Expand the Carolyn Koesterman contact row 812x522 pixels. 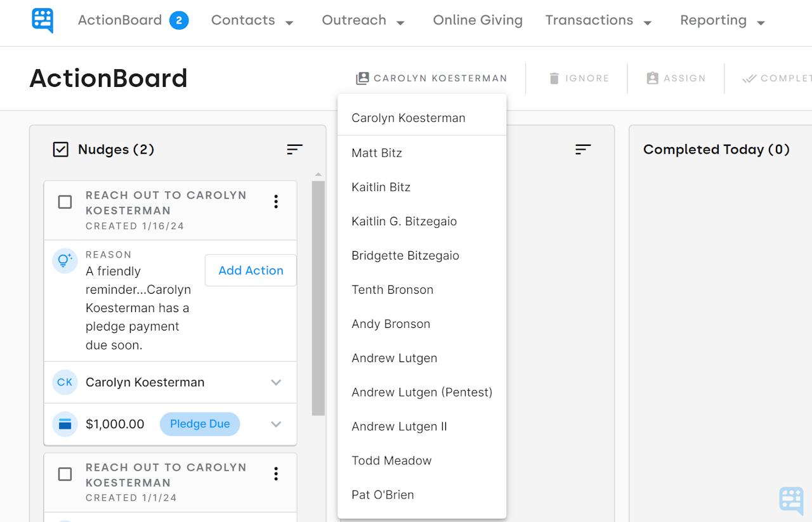276,382
